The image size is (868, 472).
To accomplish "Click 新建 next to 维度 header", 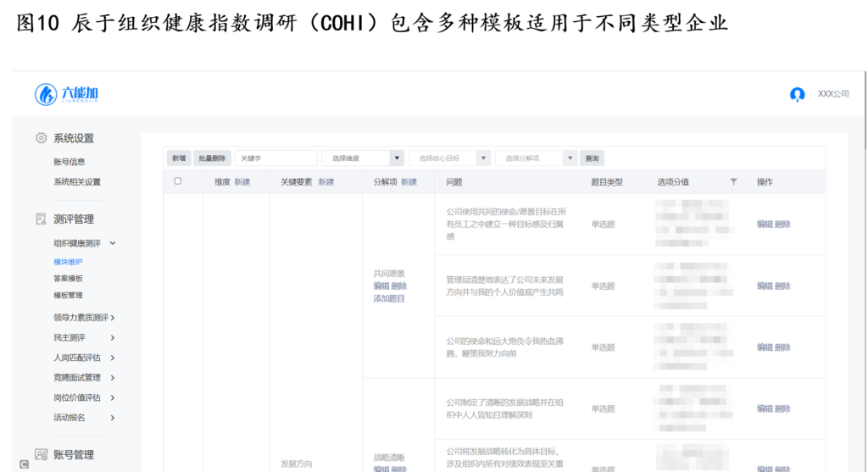I will (242, 182).
